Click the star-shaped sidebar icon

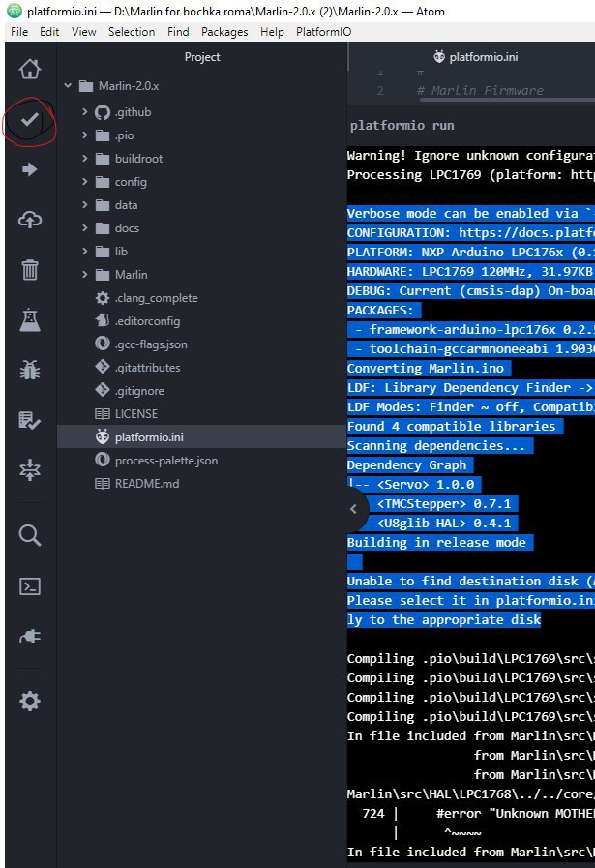(x=30, y=470)
